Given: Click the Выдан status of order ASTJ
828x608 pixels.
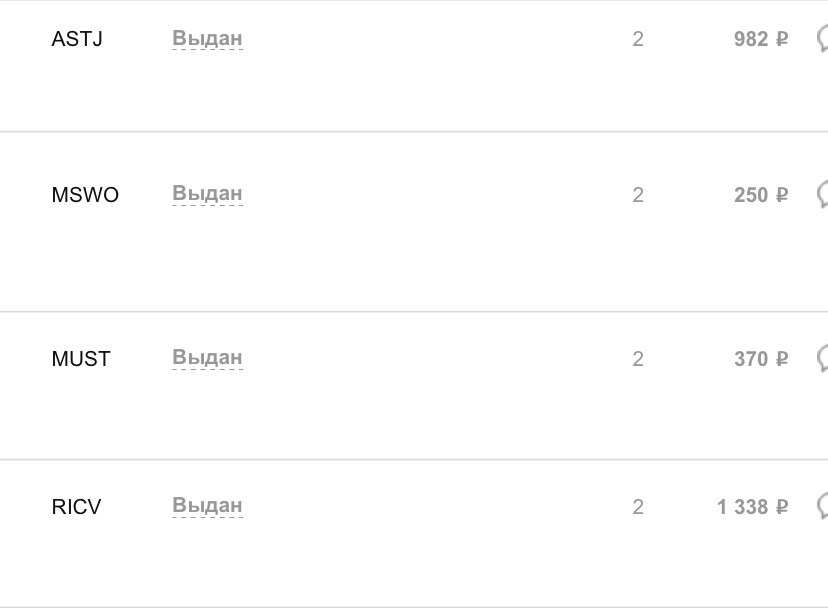Looking at the screenshot, I should click(x=208, y=39).
